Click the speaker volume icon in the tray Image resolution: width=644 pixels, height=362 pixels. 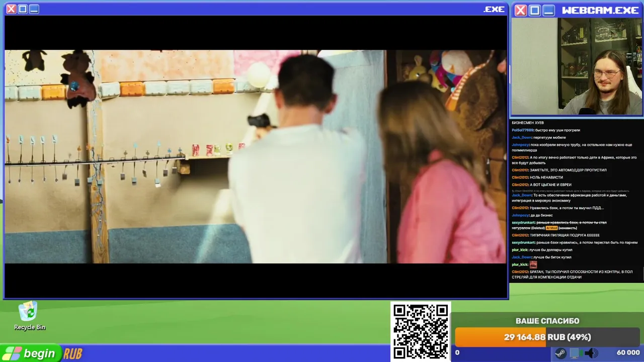591,353
